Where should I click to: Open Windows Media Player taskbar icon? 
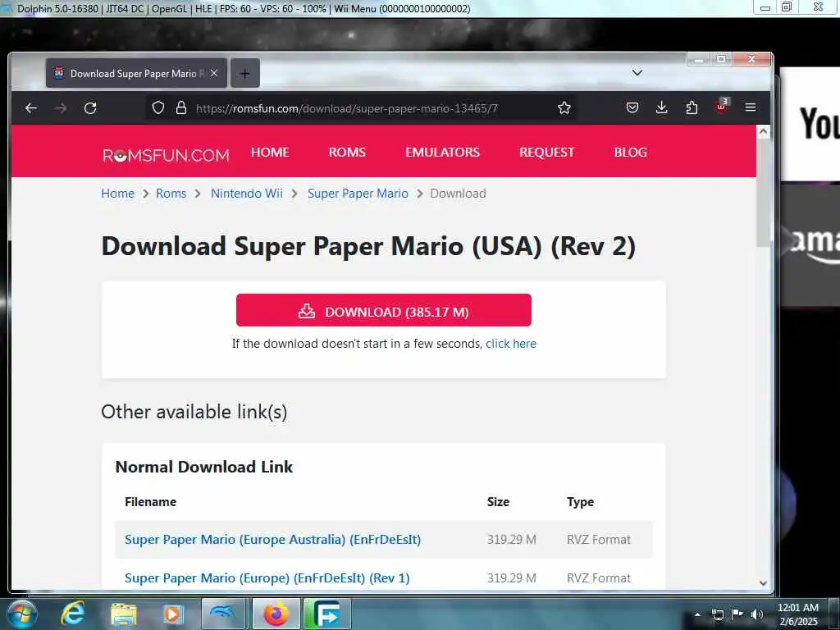(172, 614)
